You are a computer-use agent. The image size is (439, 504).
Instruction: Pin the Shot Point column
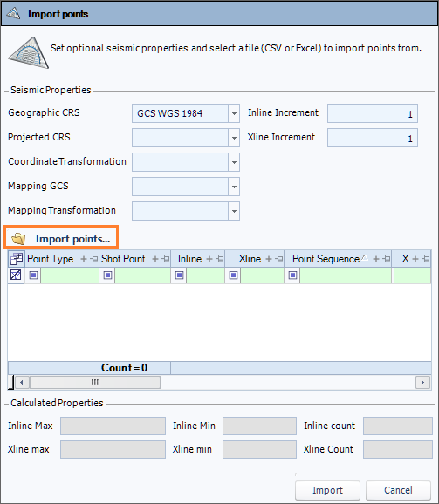[x=166, y=259]
